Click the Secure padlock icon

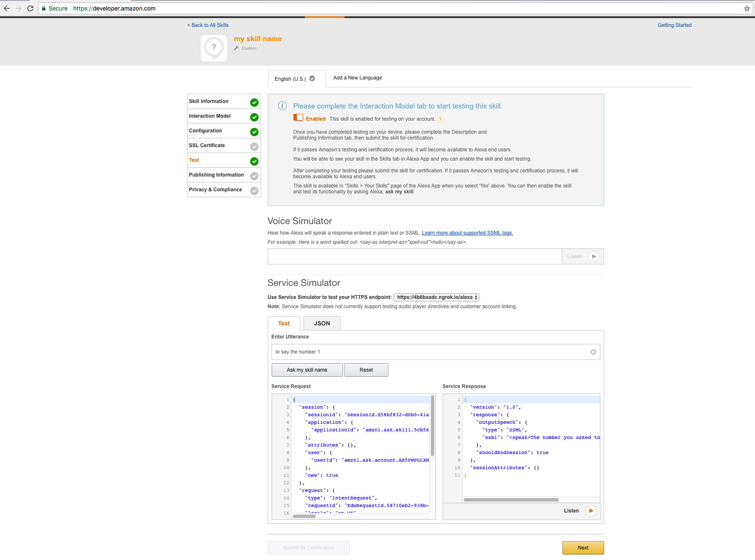coord(44,8)
